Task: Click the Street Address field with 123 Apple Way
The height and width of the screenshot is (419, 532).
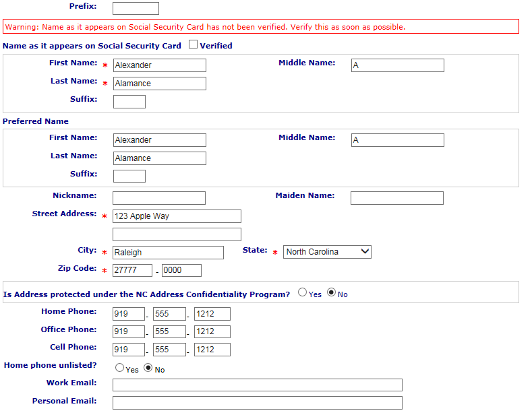Action: pyautogui.click(x=177, y=216)
